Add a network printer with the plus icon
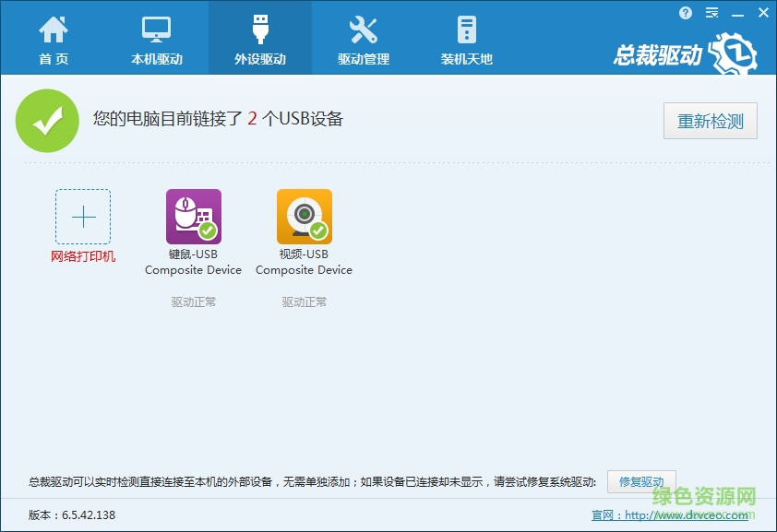Viewport: 777px width, 532px height. click(83, 217)
